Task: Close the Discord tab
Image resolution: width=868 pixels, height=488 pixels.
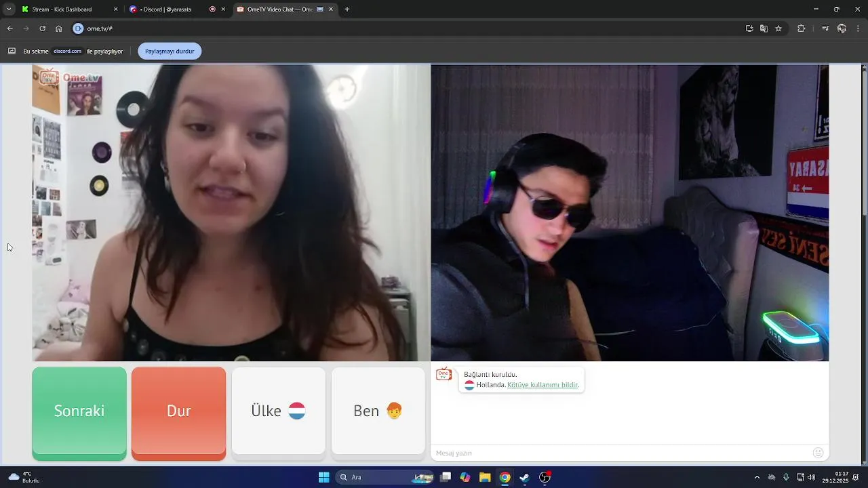Action: (x=223, y=9)
